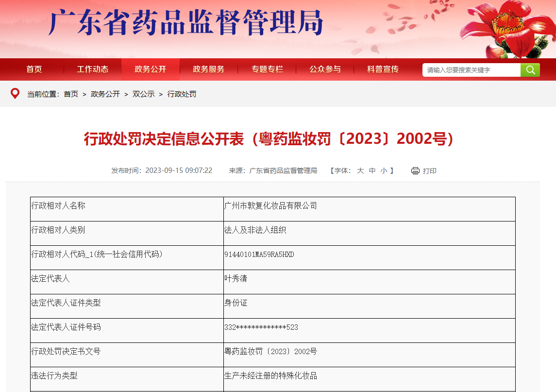Image resolution: width=556 pixels, height=392 pixels.
Task: Open the 科普宣传 menu item
Action: [383, 69]
